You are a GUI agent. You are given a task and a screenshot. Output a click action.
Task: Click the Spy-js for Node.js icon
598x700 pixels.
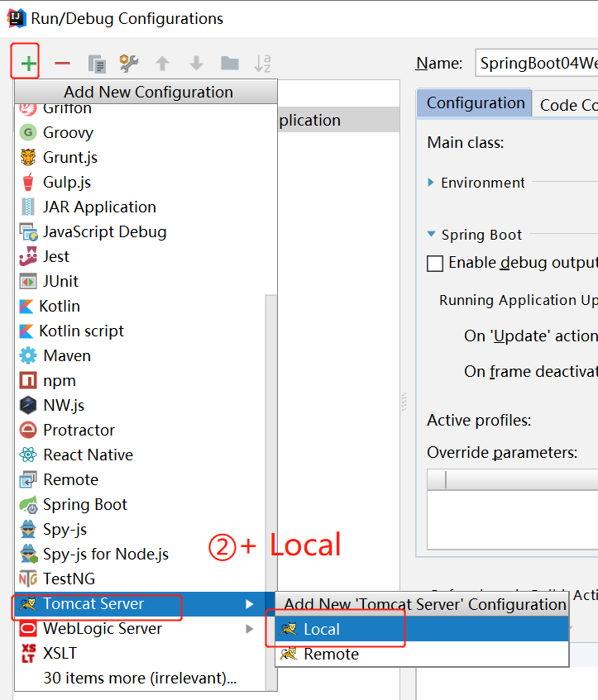tap(29, 555)
